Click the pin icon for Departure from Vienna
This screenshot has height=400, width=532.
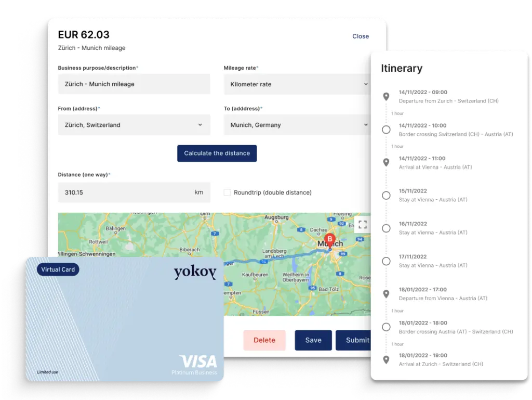[x=386, y=294]
